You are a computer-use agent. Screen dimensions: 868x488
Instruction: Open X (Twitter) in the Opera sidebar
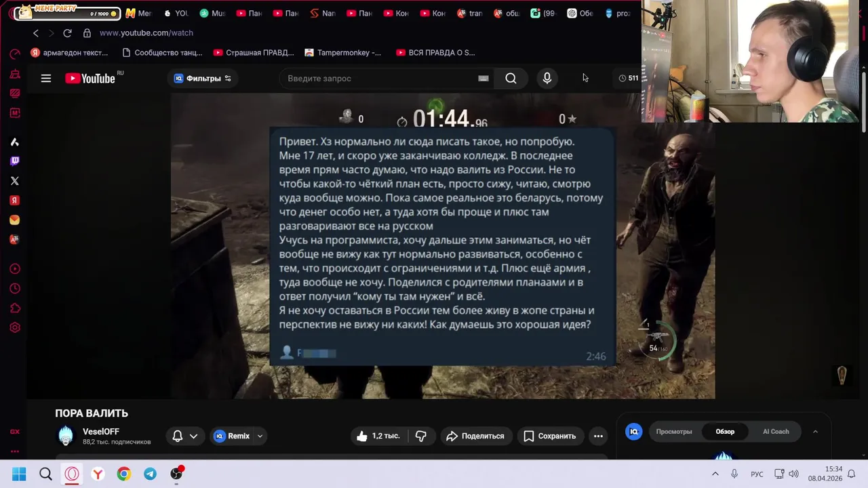point(15,180)
